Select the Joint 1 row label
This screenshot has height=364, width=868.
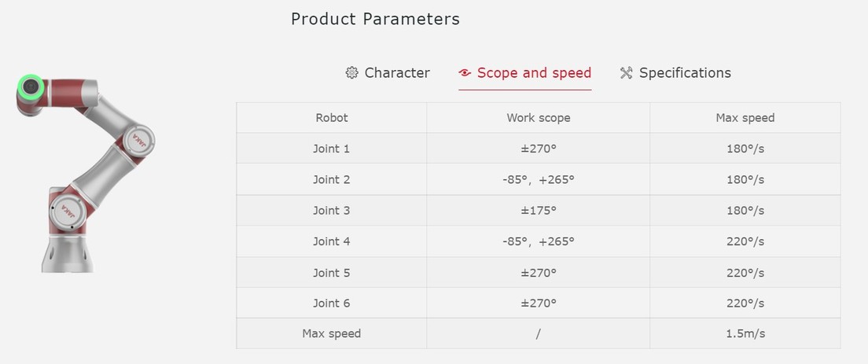click(332, 149)
